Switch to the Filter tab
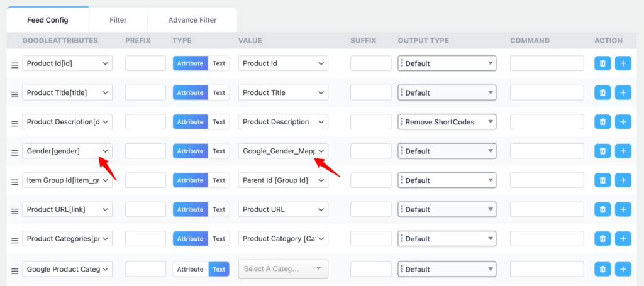Screen dimensions: 644x286 click(x=118, y=20)
